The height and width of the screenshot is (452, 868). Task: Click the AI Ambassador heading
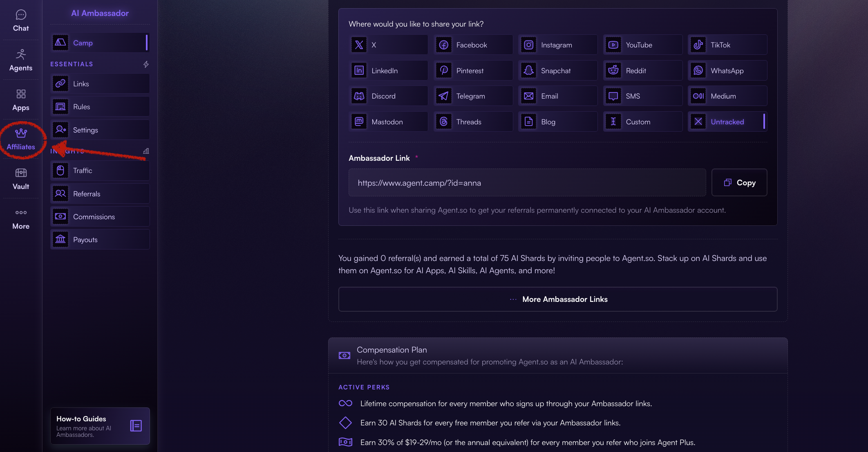coord(100,13)
